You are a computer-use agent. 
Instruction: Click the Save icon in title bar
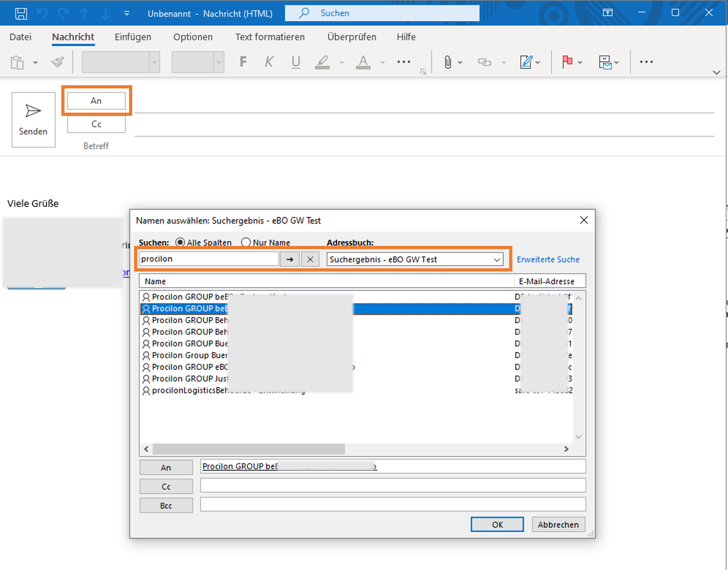pos(21,13)
